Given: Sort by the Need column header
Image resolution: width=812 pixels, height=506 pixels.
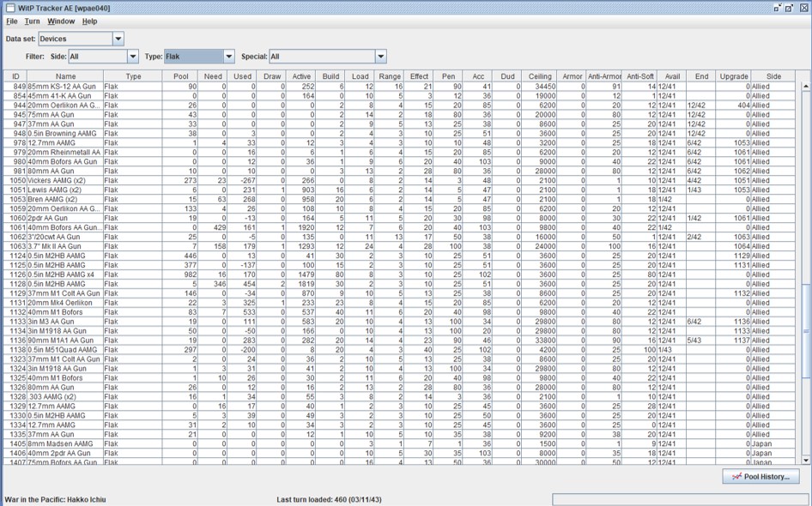Looking at the screenshot, I should tap(213, 76).
